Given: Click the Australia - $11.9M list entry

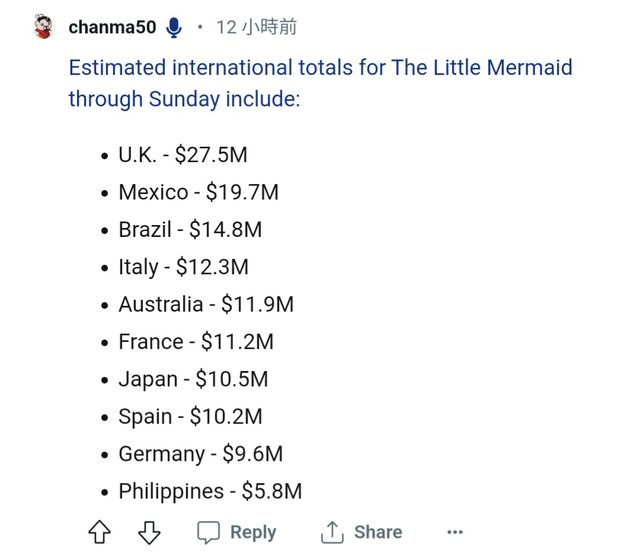Looking at the screenshot, I should (x=206, y=304).
